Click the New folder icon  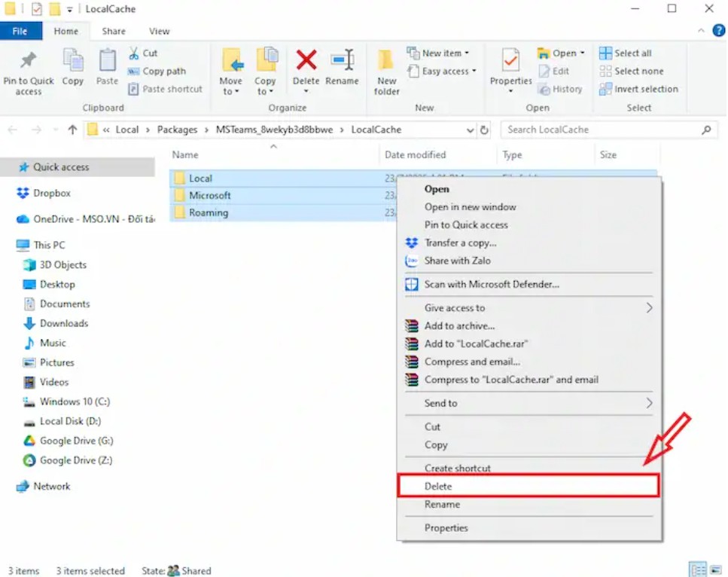point(386,62)
